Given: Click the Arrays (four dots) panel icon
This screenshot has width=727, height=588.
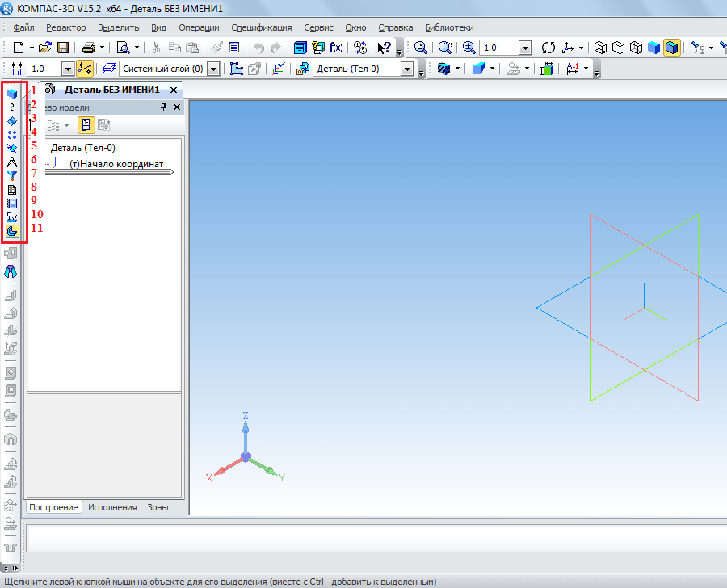Looking at the screenshot, I should (12, 134).
